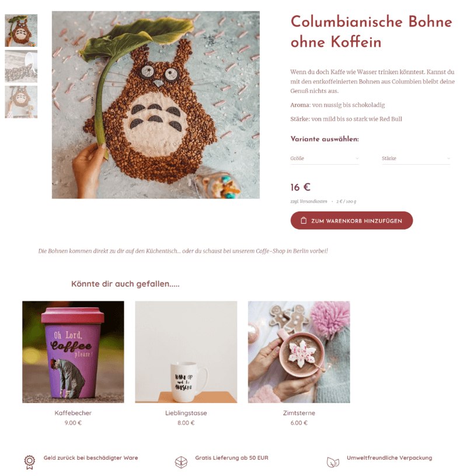Screen dimensions: 467x476
Task: Open the Zimtsterne product image
Action: [299, 352]
